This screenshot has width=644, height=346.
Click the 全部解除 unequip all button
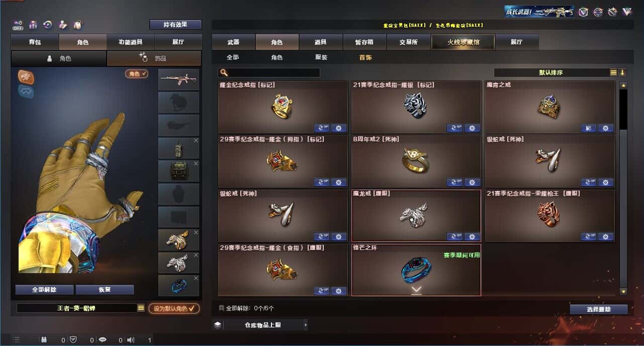tap(44, 290)
